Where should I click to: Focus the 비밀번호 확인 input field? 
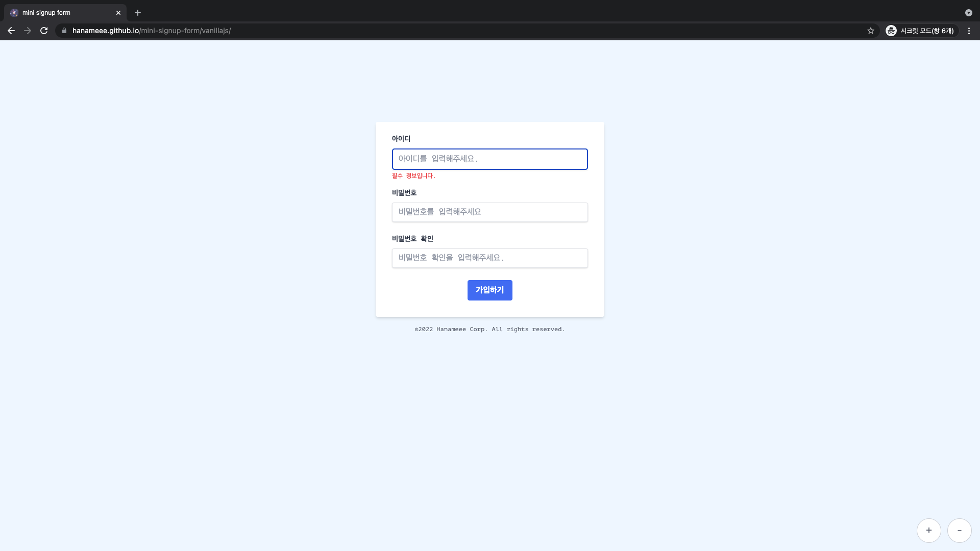(x=490, y=258)
